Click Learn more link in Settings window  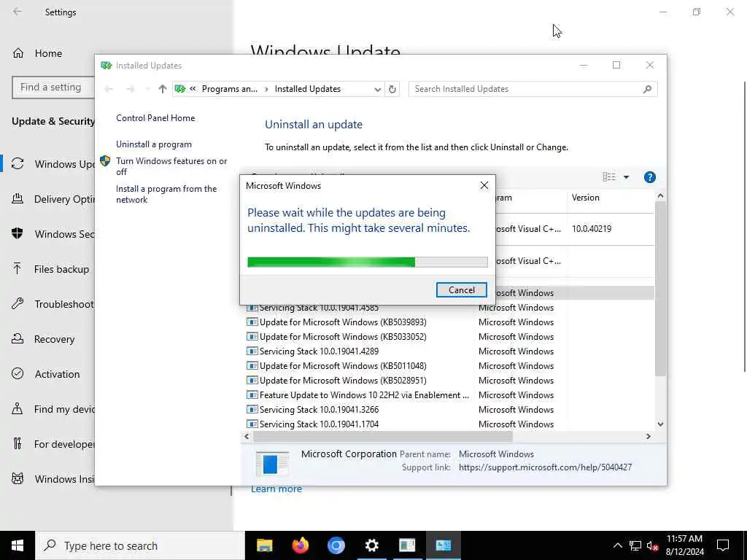276,489
